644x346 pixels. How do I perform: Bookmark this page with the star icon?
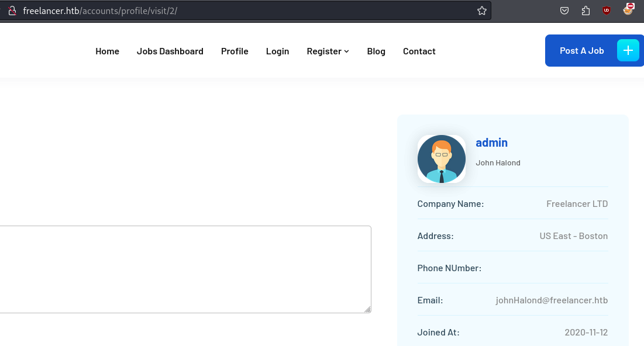tap(482, 11)
